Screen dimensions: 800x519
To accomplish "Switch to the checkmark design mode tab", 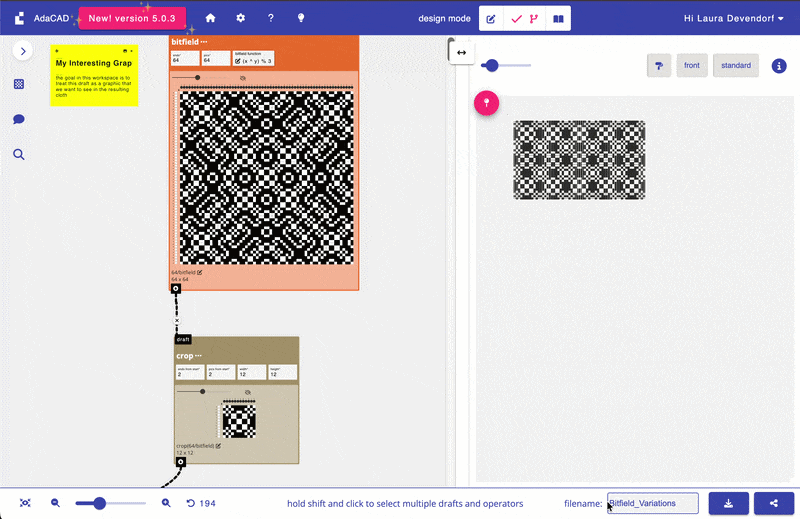I will [x=516, y=18].
